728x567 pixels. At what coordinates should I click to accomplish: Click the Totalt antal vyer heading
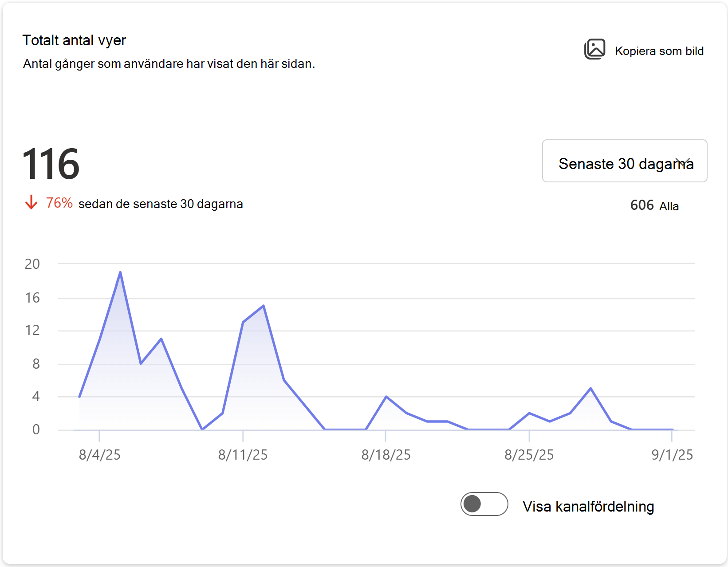pyautogui.click(x=74, y=40)
